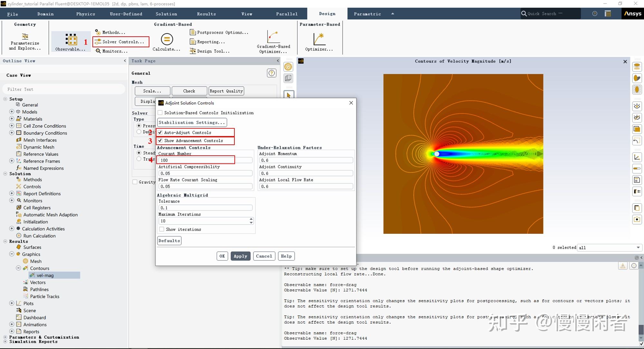
Task: Uncheck Auto-Adjust Controls checkbox
Action: 160,133
